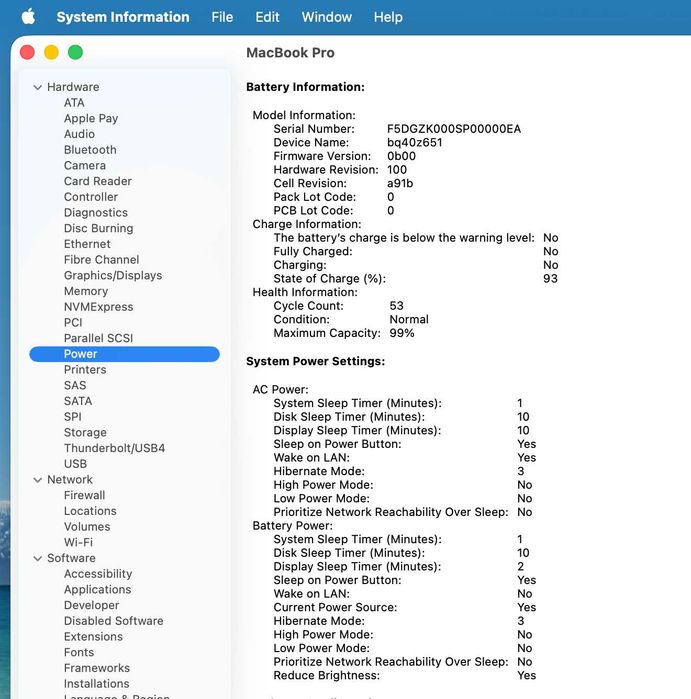
Task: Select Bluetooth in the sidebar
Action: click(90, 149)
